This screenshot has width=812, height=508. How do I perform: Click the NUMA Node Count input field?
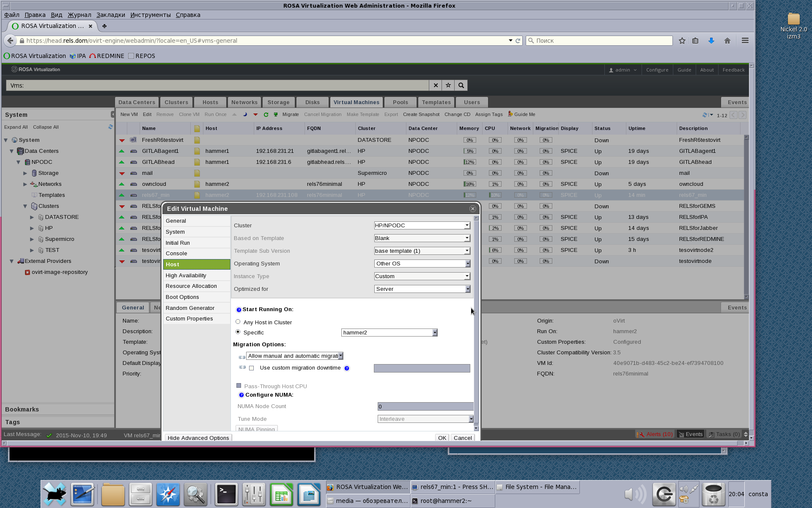click(x=425, y=406)
